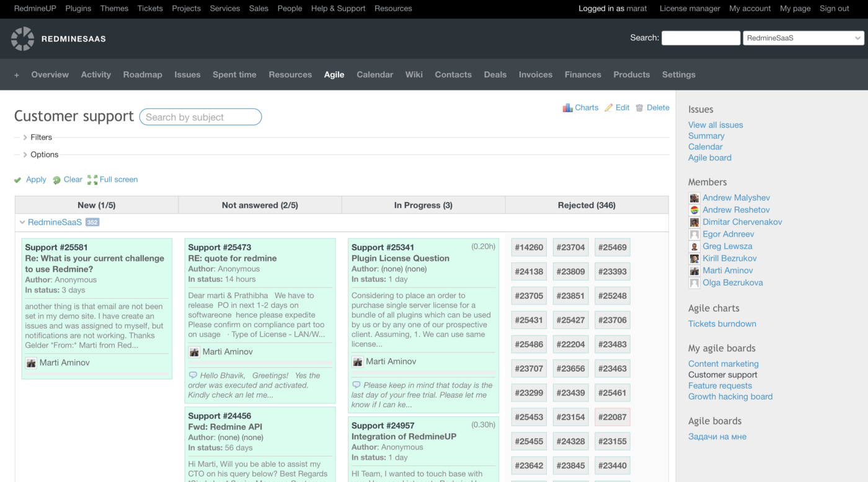868x482 pixels.
Task: Click the trash Delete icon
Action: click(x=639, y=108)
